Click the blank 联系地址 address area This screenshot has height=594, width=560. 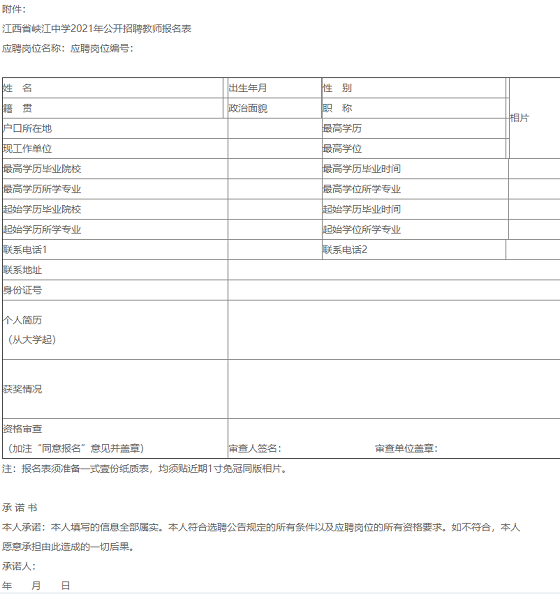click(x=394, y=270)
